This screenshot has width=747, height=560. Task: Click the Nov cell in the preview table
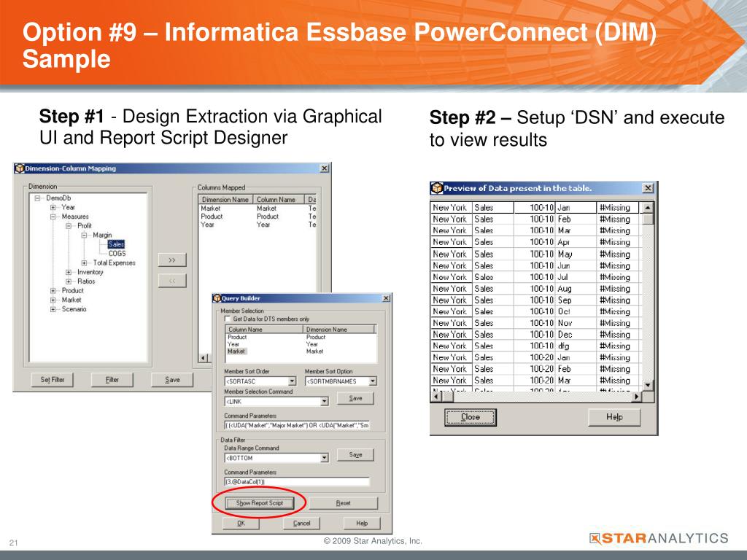[576, 323]
